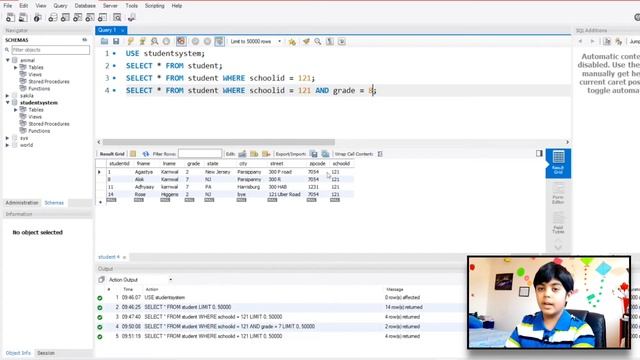
Task: Switch to the Form Editor view
Action: [x=558, y=194]
